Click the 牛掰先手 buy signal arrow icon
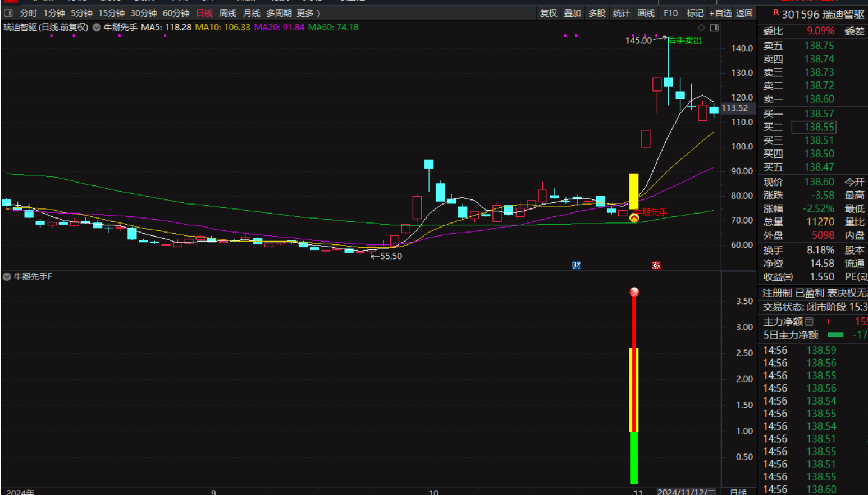 tap(634, 217)
